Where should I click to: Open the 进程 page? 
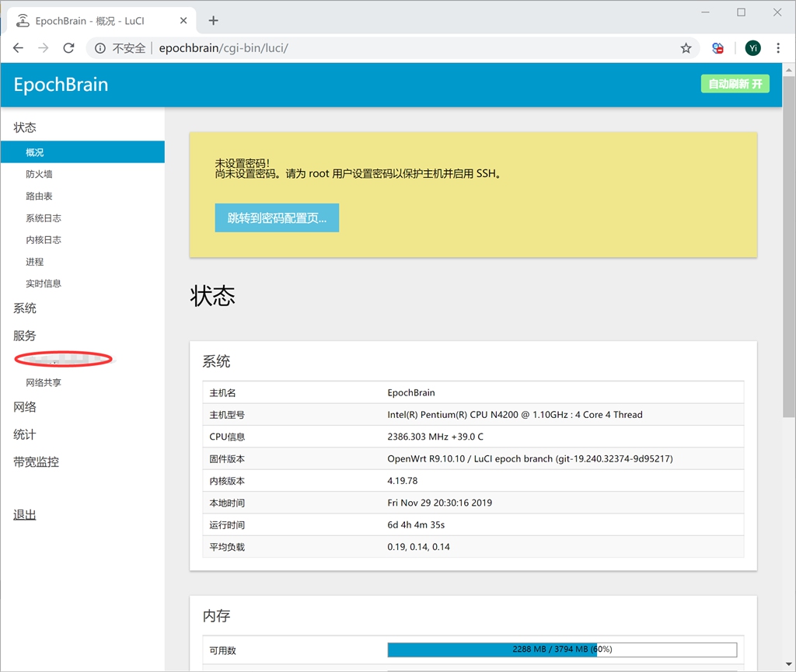(34, 262)
